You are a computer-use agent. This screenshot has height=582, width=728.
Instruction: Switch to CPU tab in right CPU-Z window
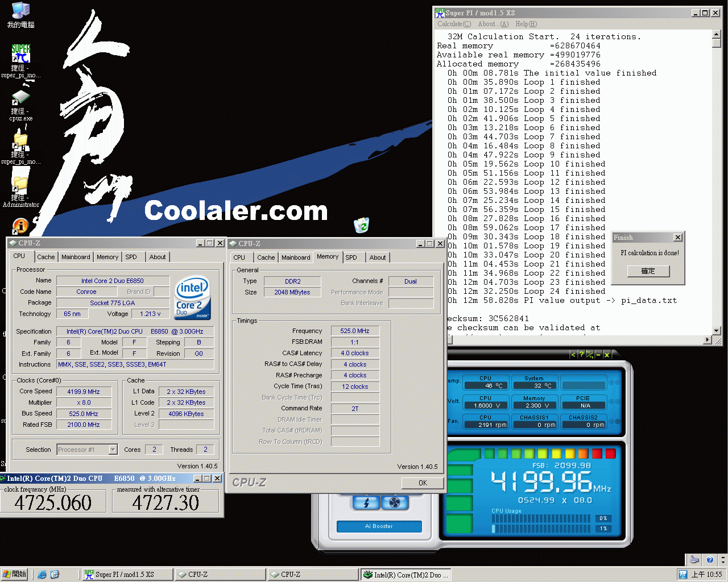pyautogui.click(x=239, y=257)
